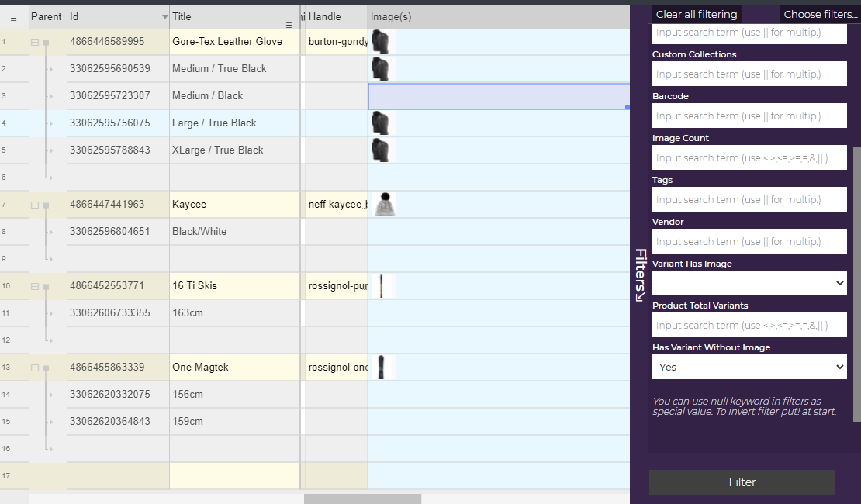
Task: Click the One Magtek snowboard thumbnail
Action: tap(381, 368)
